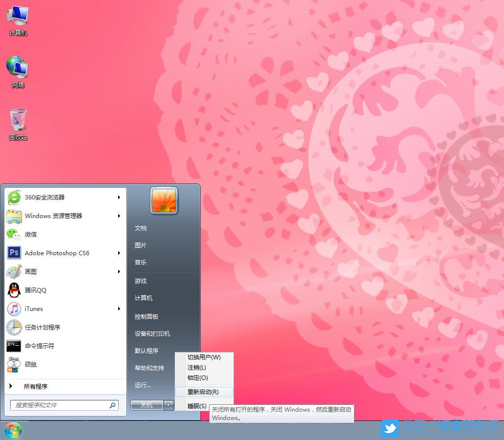The image size is (504, 440).
Task: Expand the iTunes submenu arrow
Action: tap(119, 308)
